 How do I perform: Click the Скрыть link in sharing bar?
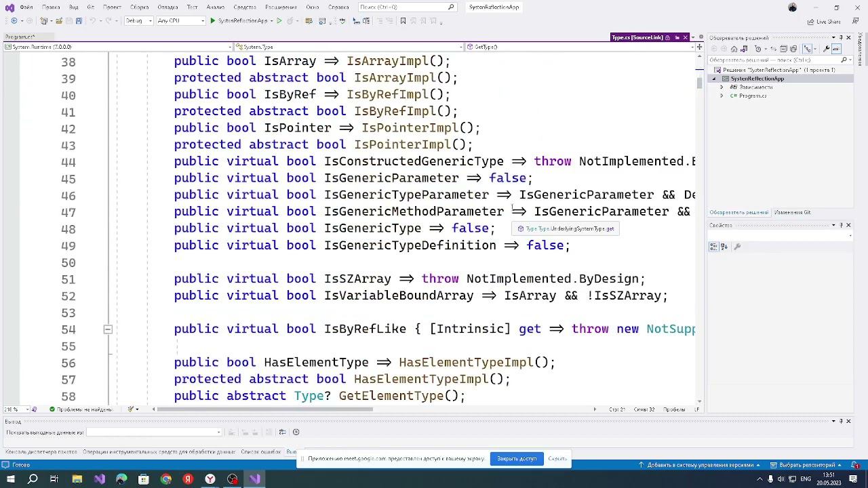coord(557,459)
